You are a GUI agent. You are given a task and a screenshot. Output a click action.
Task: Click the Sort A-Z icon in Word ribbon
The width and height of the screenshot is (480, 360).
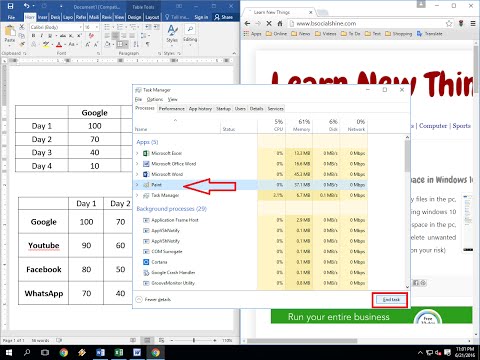[x=136, y=44]
